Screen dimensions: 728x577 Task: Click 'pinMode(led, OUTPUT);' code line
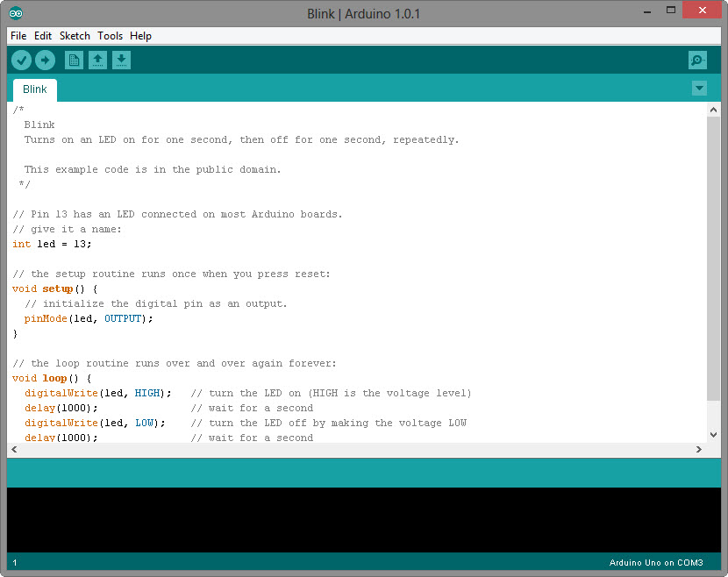coord(89,318)
